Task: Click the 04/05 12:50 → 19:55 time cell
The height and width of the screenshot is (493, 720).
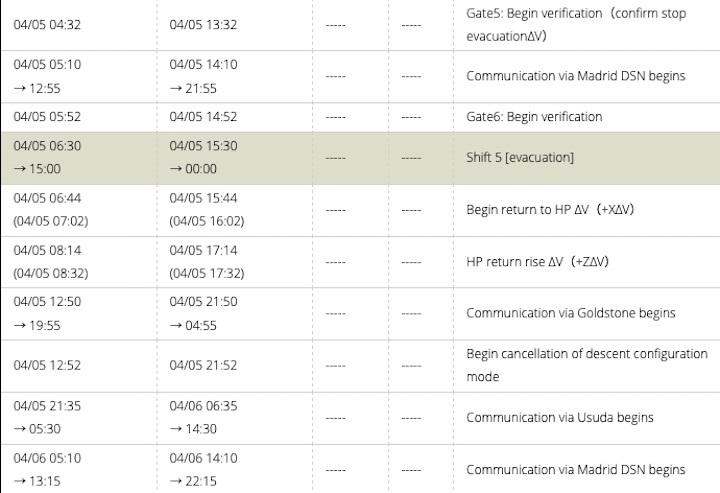Action: click(x=47, y=313)
